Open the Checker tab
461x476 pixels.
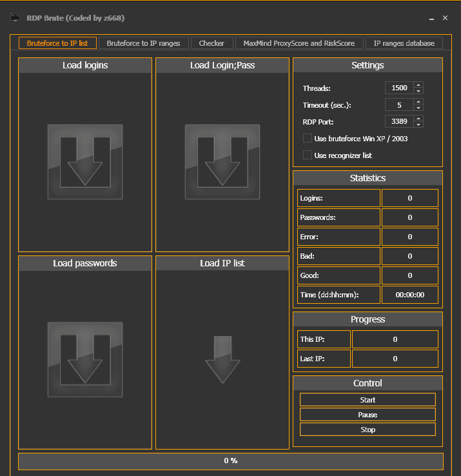pos(211,43)
